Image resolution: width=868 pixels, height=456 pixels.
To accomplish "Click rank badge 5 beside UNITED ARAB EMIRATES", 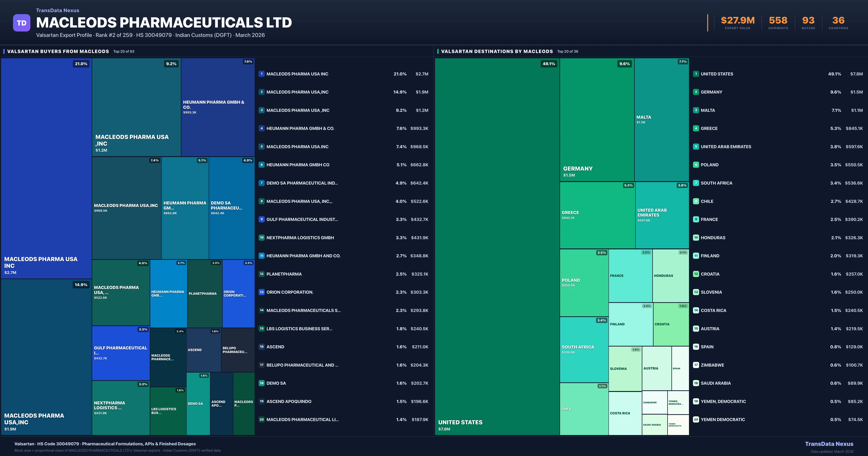I will (696, 147).
